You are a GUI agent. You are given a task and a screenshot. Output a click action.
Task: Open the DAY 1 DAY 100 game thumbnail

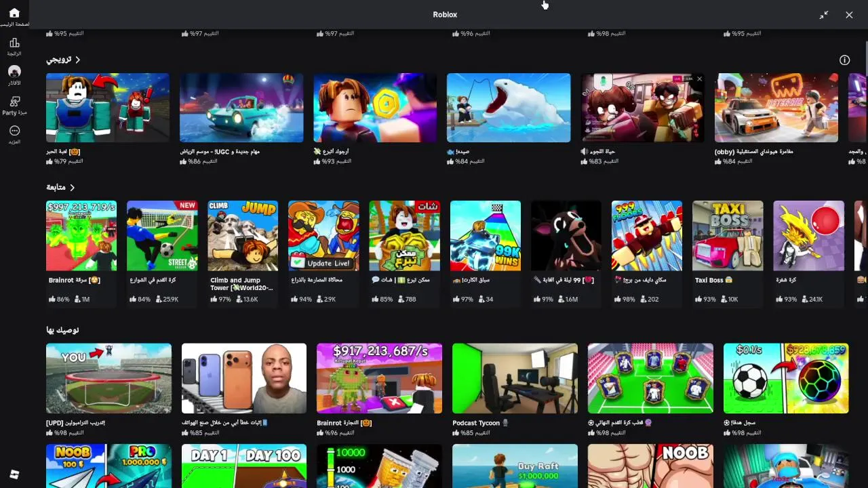(244, 466)
